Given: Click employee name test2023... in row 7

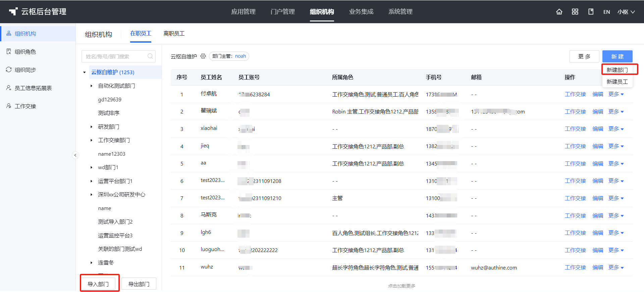Looking at the screenshot, I should tap(213, 198).
